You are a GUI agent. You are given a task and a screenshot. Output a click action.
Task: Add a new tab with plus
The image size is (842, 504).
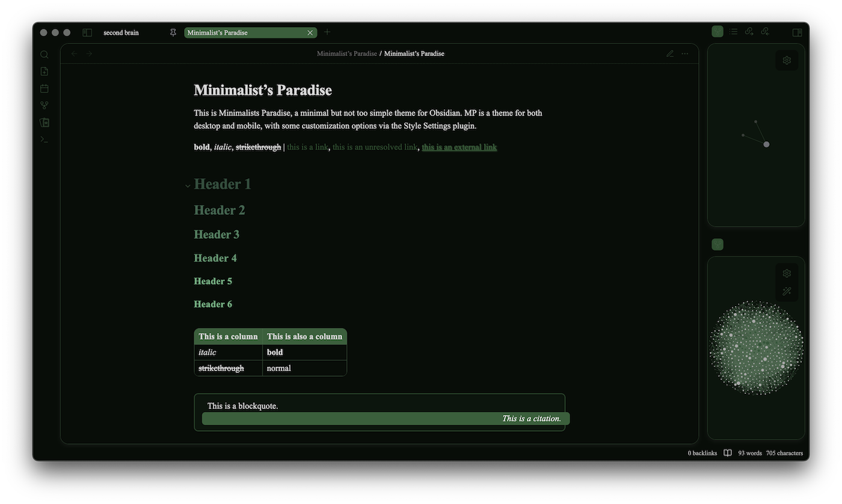[x=327, y=32]
